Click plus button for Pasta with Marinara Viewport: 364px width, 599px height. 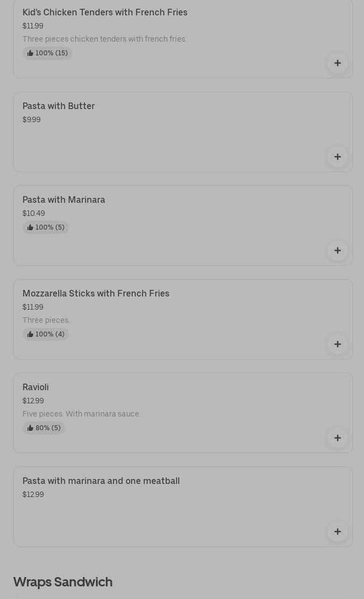click(x=337, y=250)
